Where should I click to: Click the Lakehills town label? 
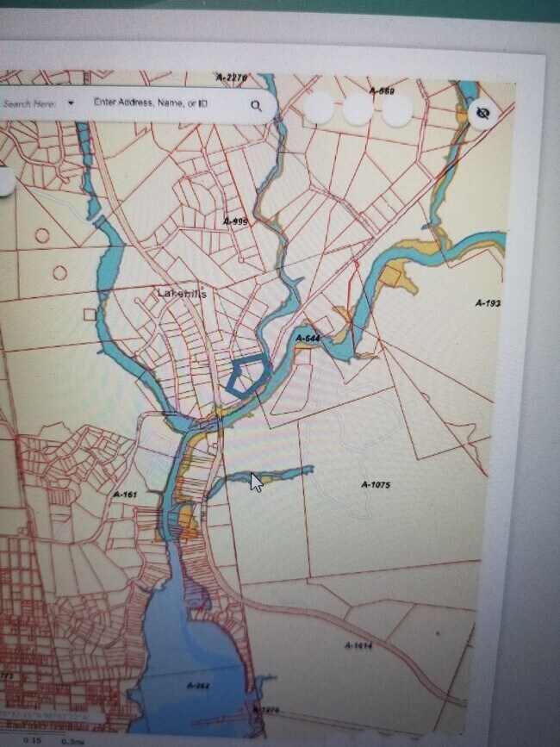(x=182, y=293)
